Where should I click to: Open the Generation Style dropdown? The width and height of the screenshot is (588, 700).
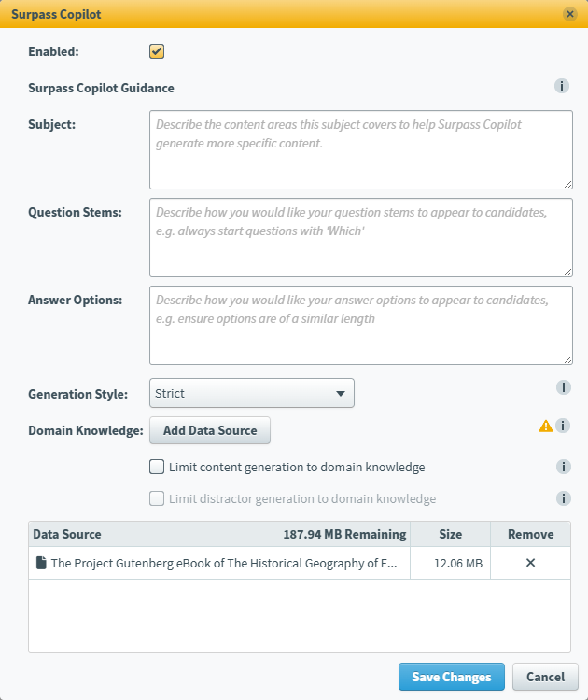click(252, 393)
